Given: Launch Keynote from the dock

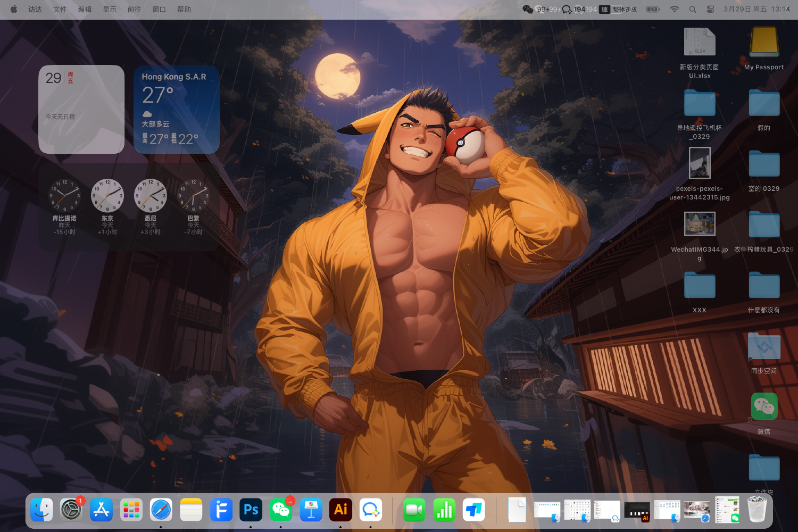Looking at the screenshot, I should (x=311, y=510).
